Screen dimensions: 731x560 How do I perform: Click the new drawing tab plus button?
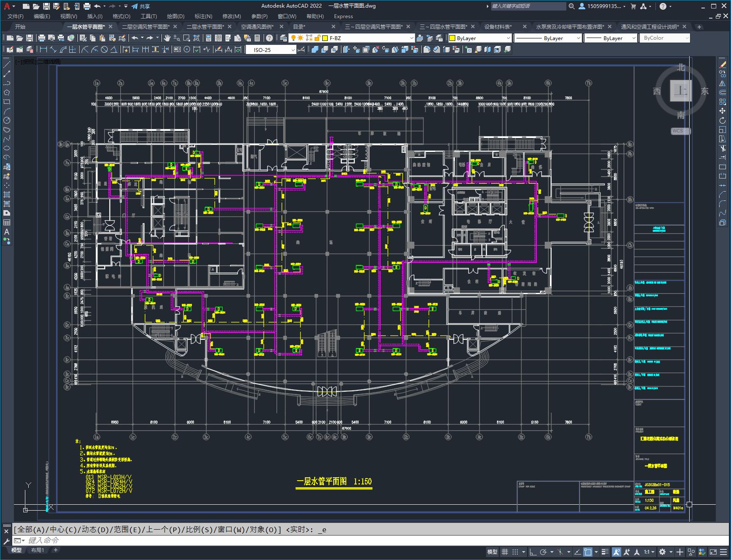(x=699, y=27)
